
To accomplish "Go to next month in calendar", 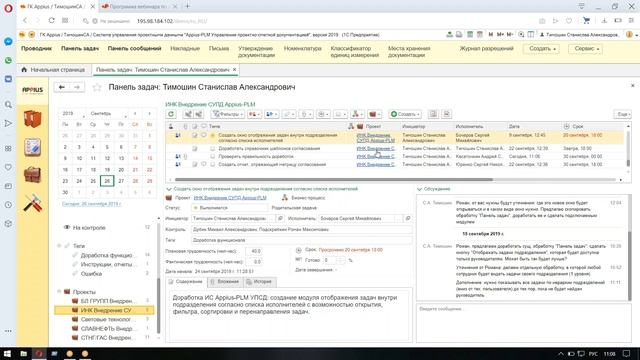I will (x=149, y=113).
